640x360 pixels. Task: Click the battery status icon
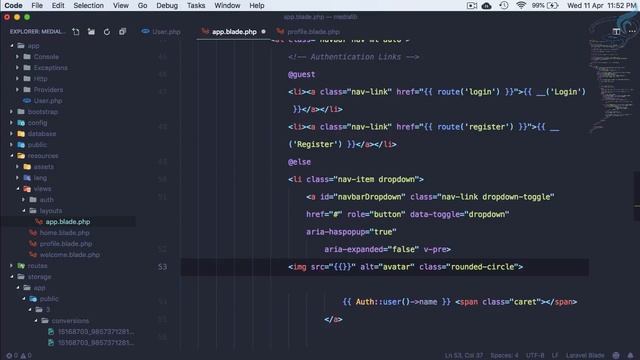(553, 5)
